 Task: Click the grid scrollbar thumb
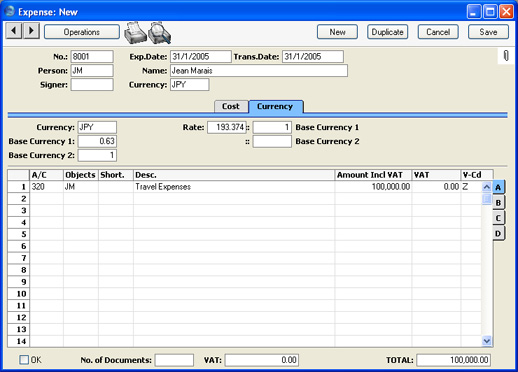tap(487, 199)
